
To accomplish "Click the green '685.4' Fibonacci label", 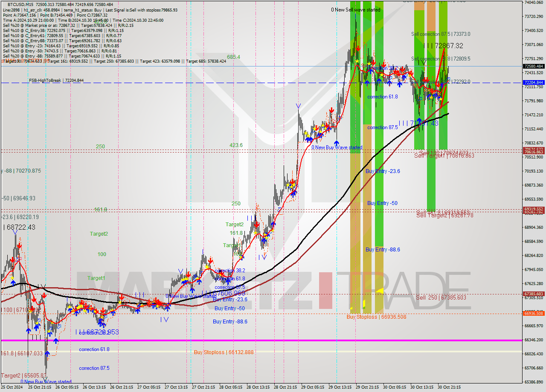I will [x=233, y=57].
